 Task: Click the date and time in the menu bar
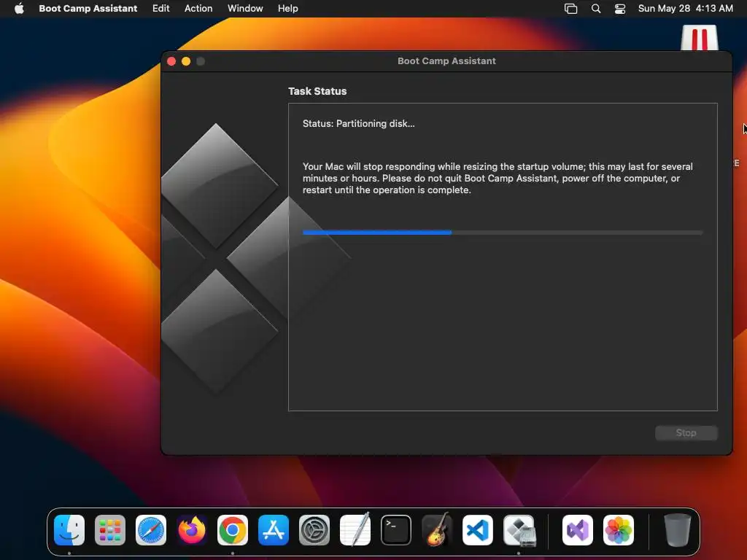pos(685,8)
